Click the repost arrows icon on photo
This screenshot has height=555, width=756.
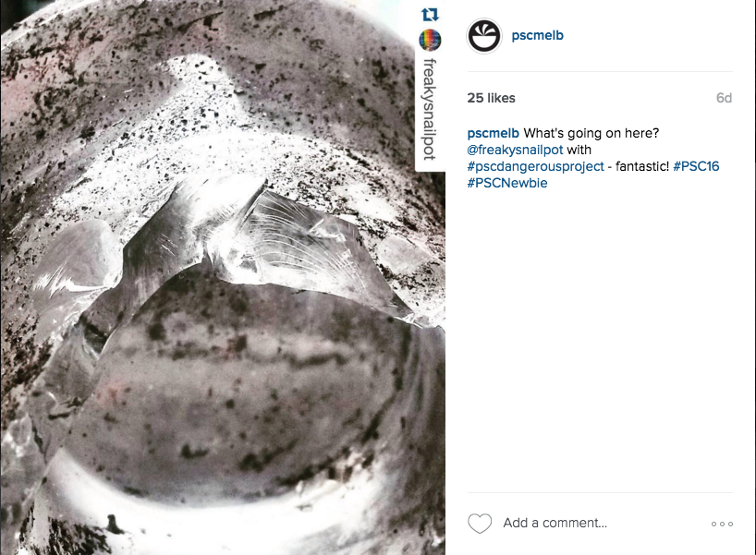coord(430,15)
